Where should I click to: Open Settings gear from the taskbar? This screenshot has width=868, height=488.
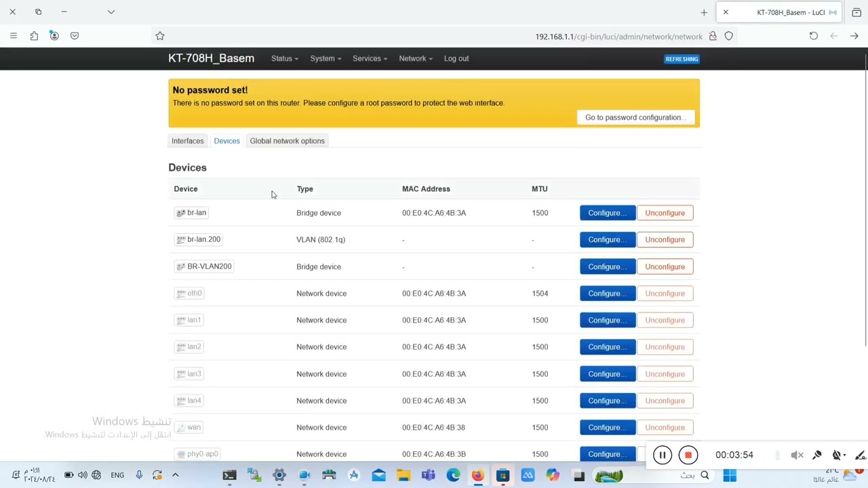click(279, 476)
